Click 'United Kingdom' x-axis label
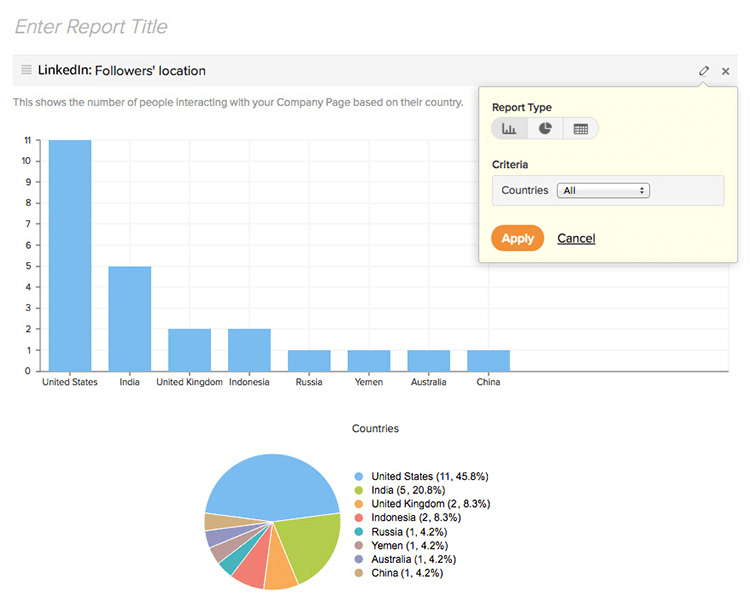 189,382
